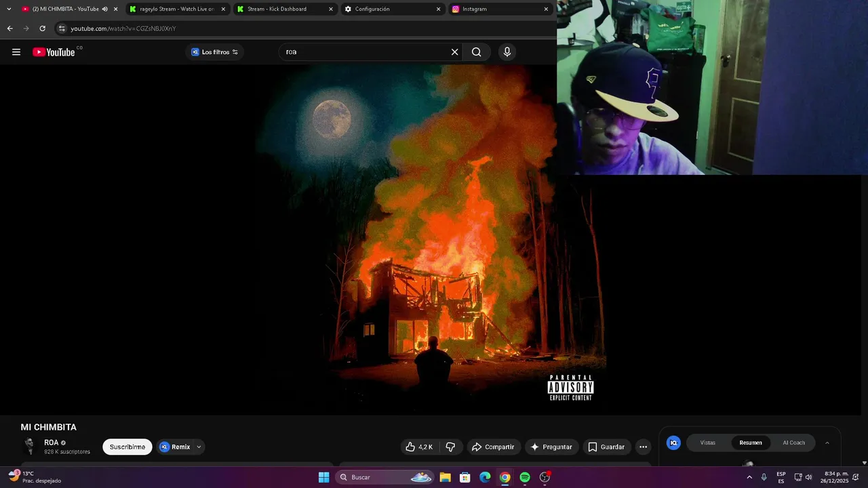Close the Configuración tab
The image size is (868, 488).
pos(438,9)
